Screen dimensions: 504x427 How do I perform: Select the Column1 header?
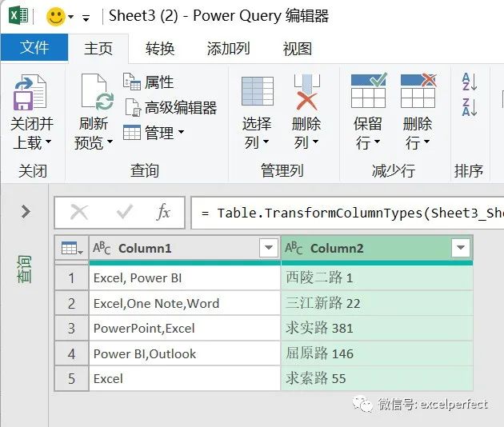pyautogui.click(x=185, y=248)
